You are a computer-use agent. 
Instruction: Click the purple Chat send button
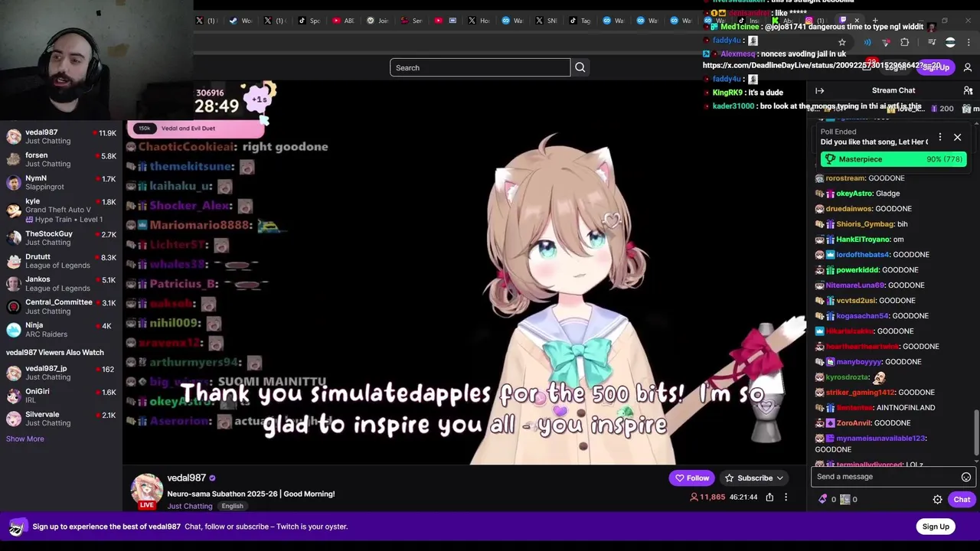tap(962, 500)
